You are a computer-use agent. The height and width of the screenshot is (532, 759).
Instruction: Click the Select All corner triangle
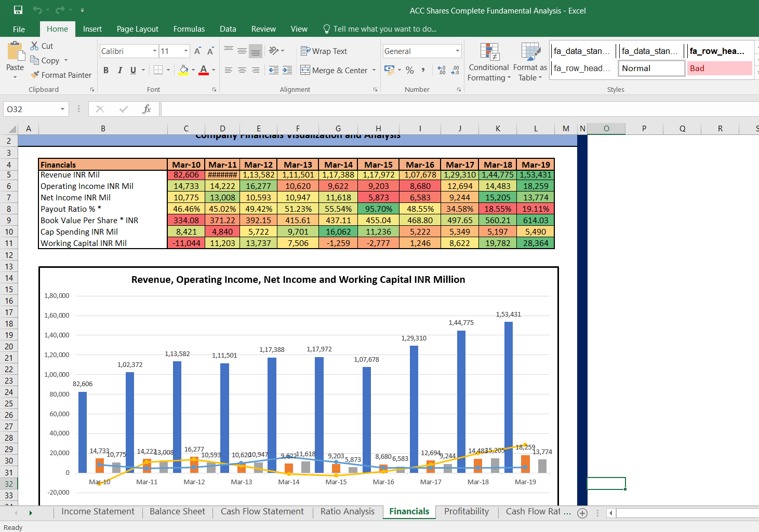[x=11, y=129]
